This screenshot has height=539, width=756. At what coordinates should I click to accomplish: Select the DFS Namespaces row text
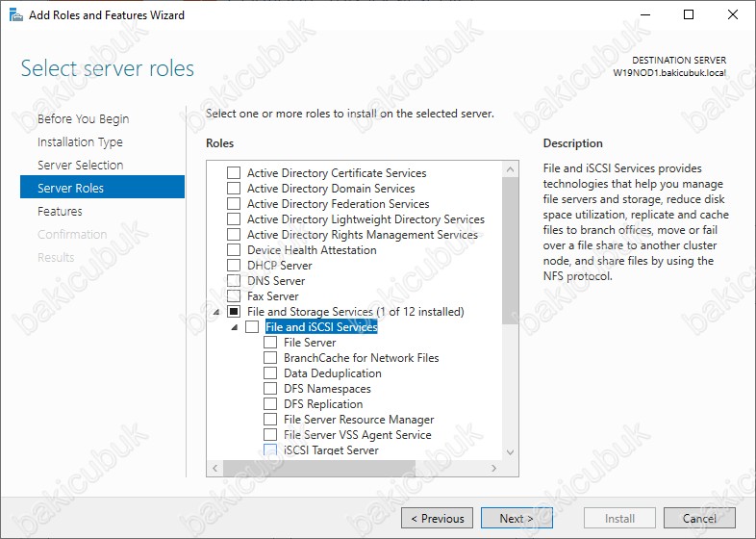pyautogui.click(x=327, y=389)
